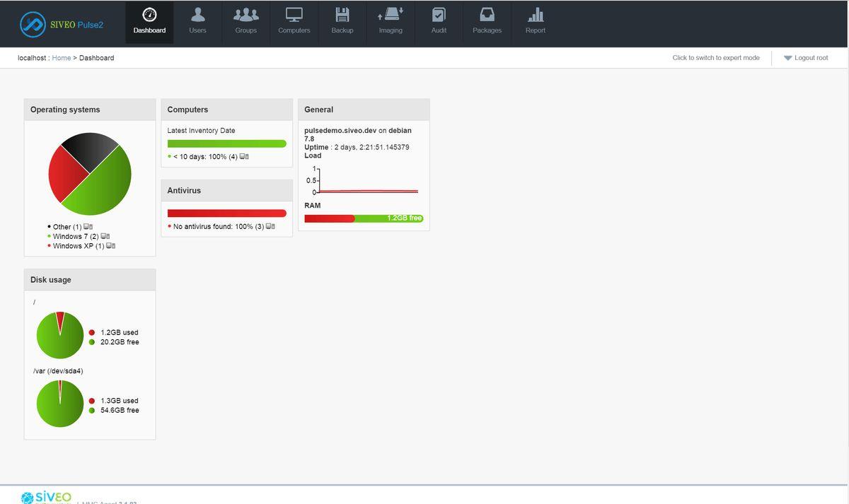Click the Packages menu label
Screen dimensions: 849x504
point(487,30)
